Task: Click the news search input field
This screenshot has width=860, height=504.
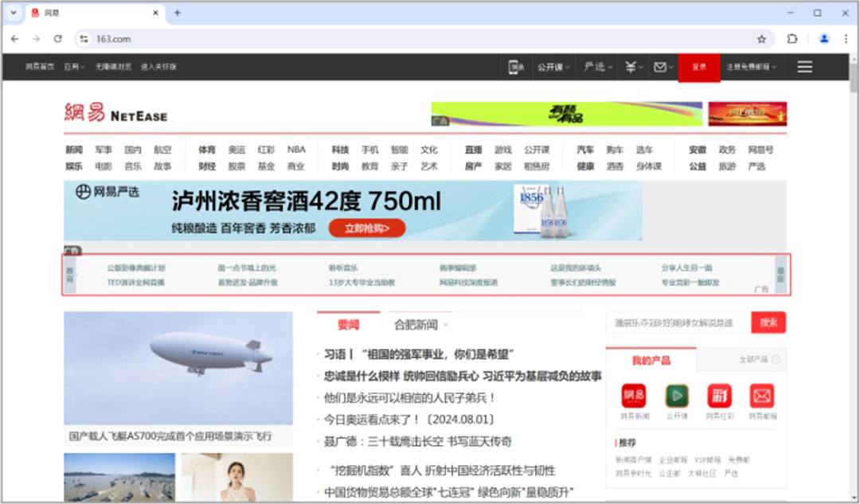Action: (x=678, y=322)
